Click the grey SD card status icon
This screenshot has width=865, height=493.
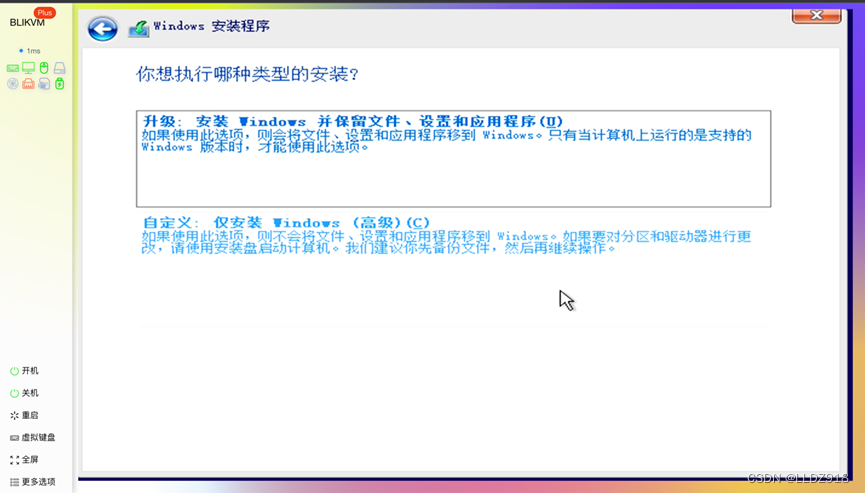coord(44,84)
